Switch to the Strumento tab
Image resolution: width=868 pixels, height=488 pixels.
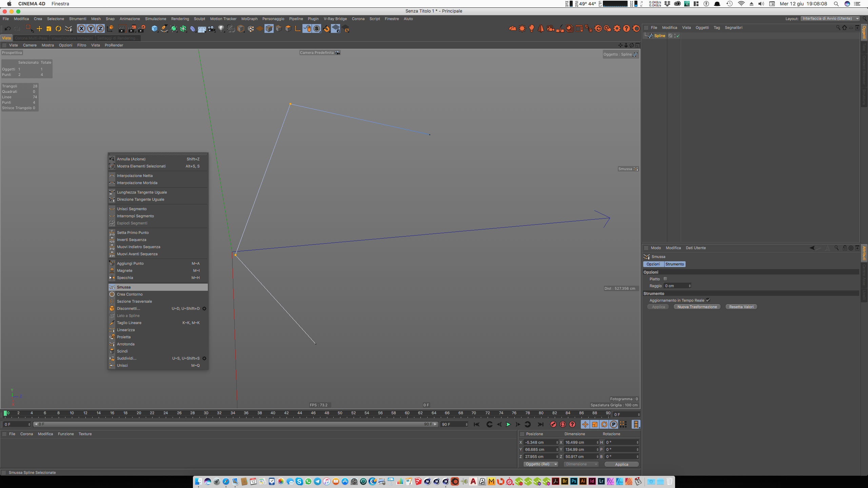click(x=674, y=264)
